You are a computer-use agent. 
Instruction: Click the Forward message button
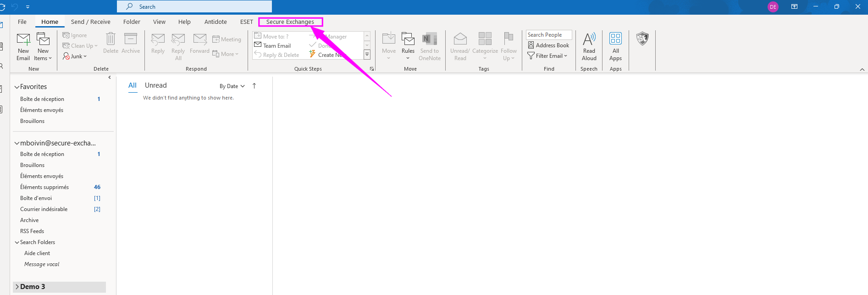[199, 43]
